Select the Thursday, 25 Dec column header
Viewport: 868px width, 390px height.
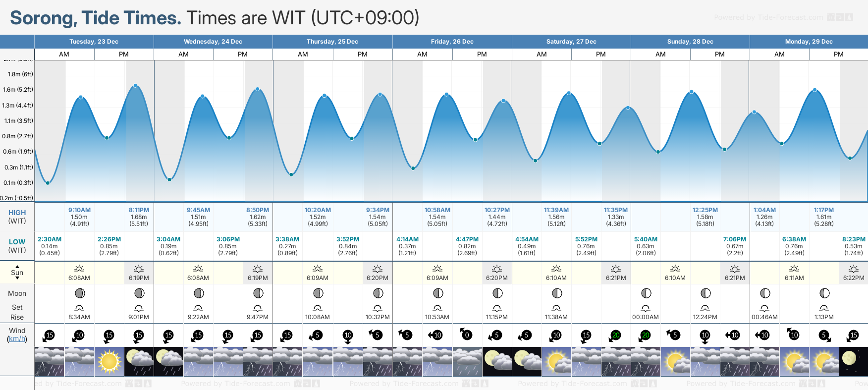tap(332, 42)
